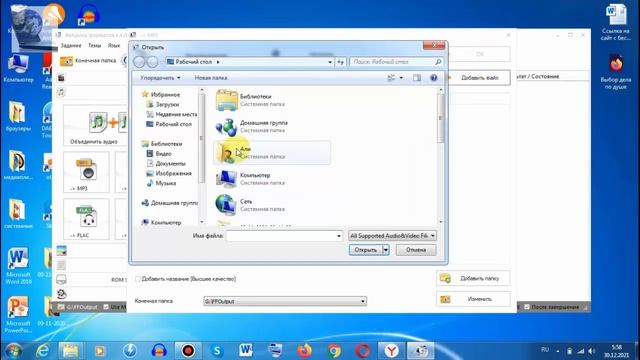Open the Темы menu in Format Factory

point(95,45)
